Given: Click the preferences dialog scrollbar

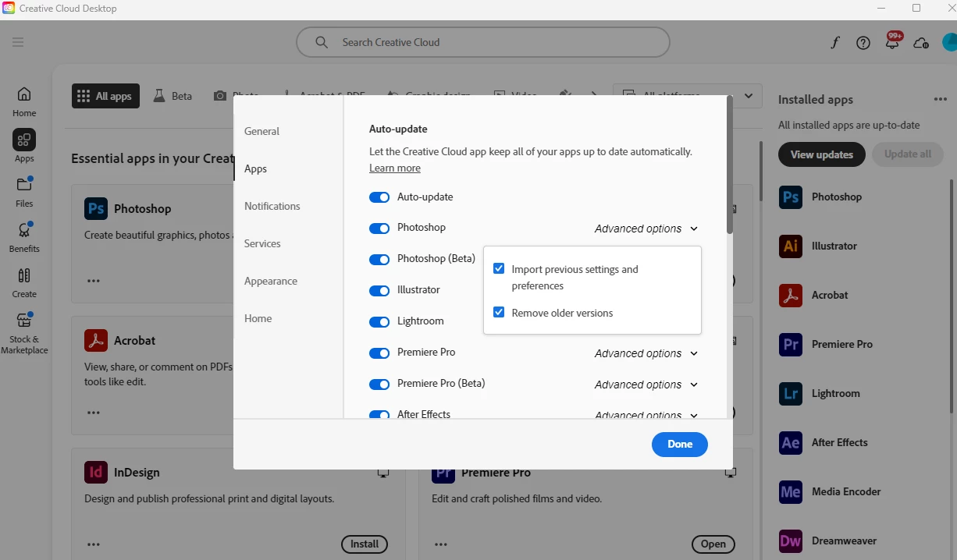Looking at the screenshot, I should click(730, 165).
